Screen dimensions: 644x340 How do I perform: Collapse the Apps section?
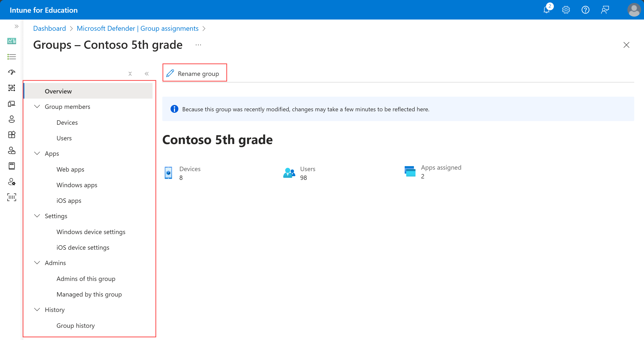point(37,153)
